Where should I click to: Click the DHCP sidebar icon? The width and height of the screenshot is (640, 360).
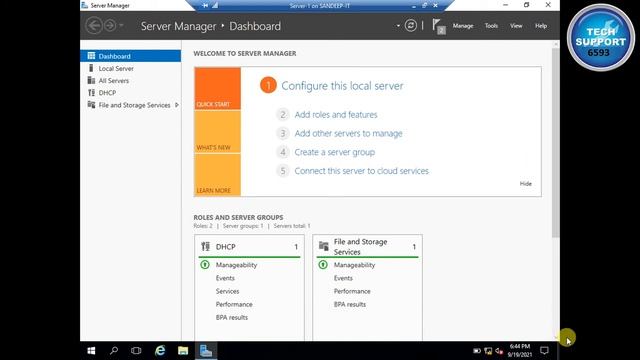click(x=91, y=93)
